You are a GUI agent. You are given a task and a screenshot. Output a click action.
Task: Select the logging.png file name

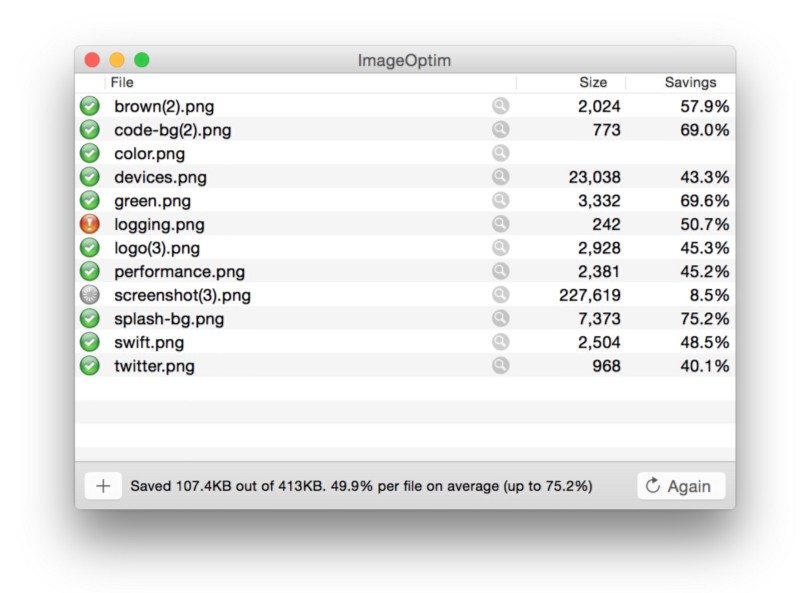(x=159, y=225)
